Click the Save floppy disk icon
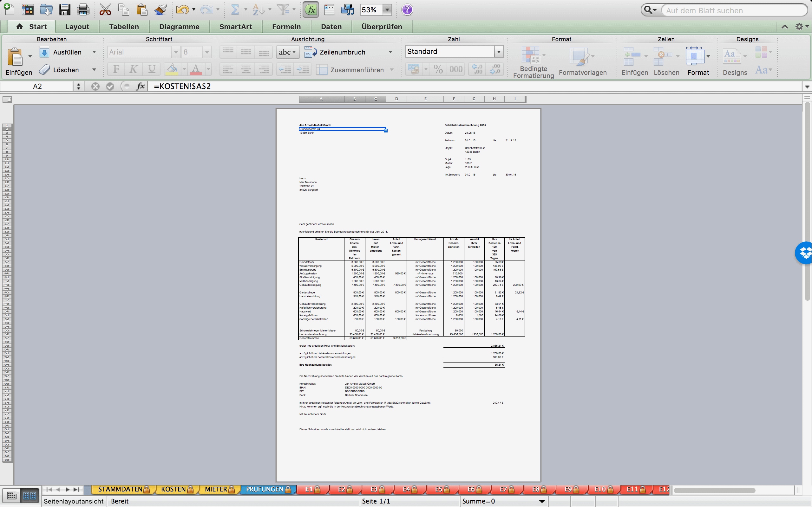812x507 pixels. coord(64,10)
